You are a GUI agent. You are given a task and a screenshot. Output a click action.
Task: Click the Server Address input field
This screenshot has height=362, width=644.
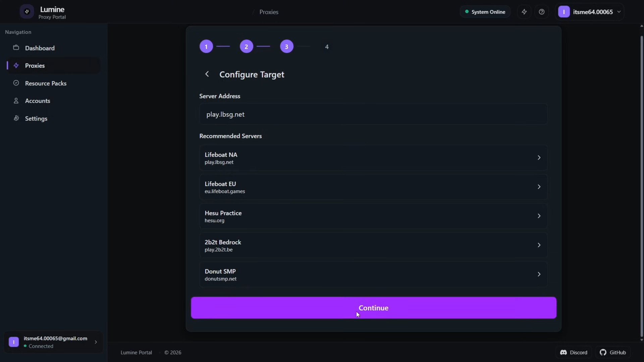[373, 114]
